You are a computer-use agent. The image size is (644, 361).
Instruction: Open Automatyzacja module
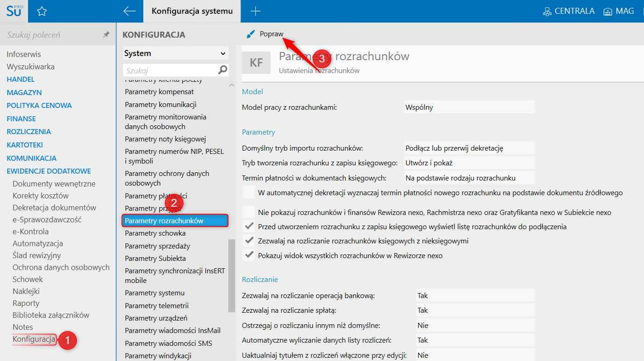tap(38, 243)
